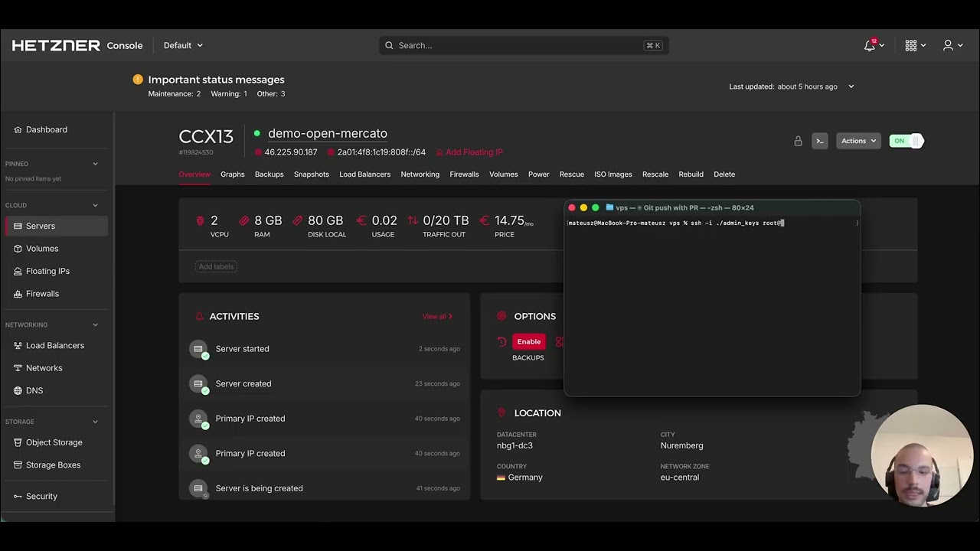
Task: Click the Germany flag icon
Action: tap(501, 478)
